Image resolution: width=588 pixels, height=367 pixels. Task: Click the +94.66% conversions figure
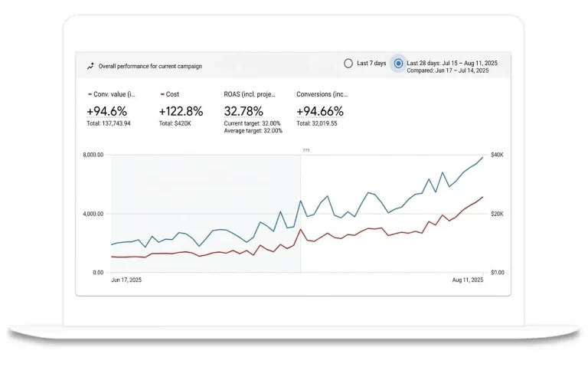pos(320,111)
